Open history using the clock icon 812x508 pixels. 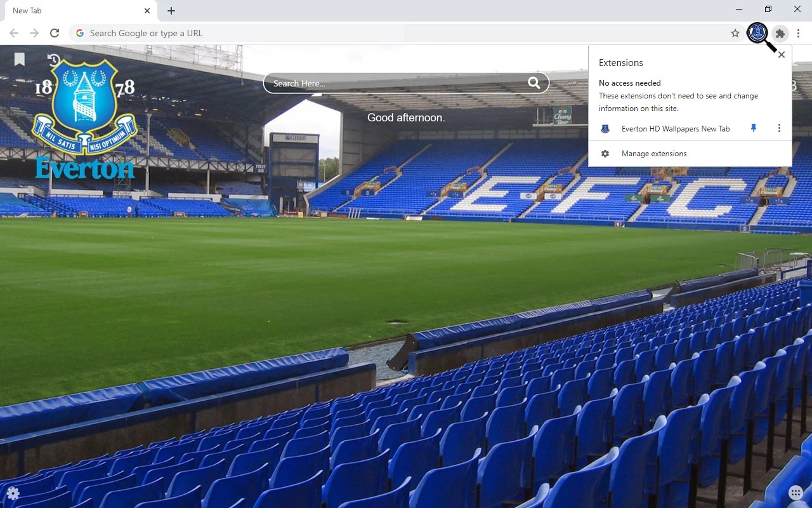click(55, 58)
